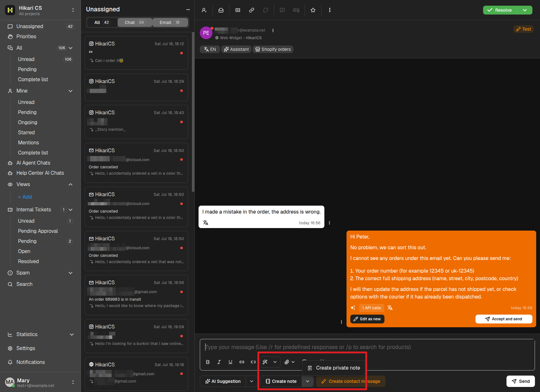Collapse the Mine section in sidebar

coord(71,91)
